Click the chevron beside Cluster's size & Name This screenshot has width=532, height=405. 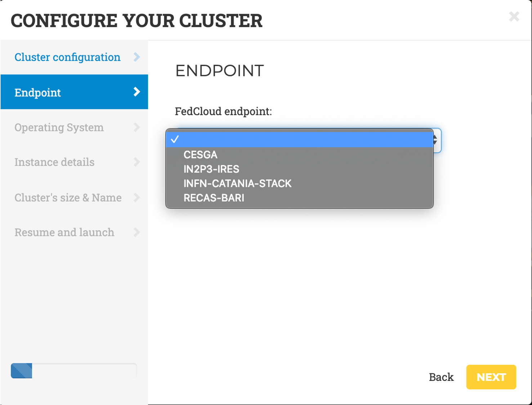[x=137, y=197]
